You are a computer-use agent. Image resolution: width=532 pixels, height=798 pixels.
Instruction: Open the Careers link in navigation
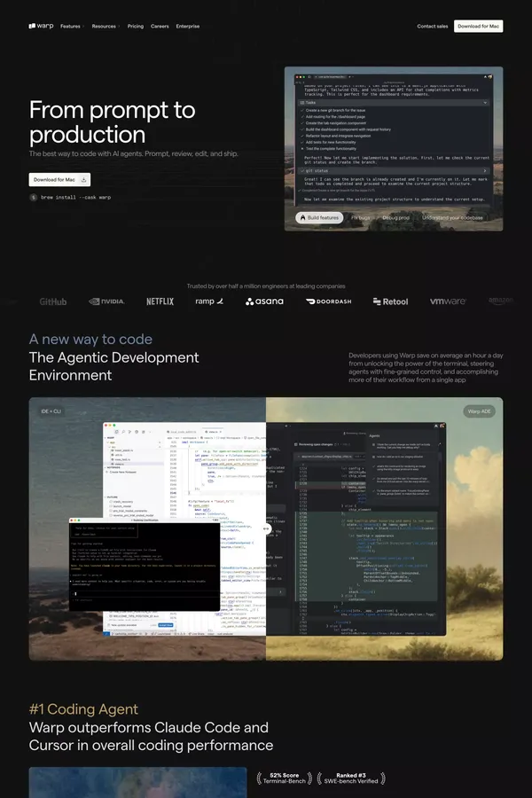pyautogui.click(x=160, y=27)
